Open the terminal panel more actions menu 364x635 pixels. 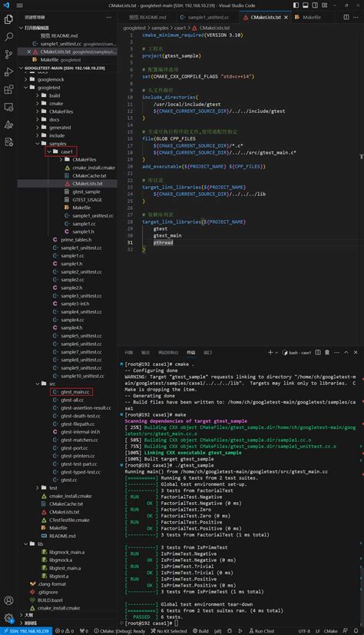[336, 352]
